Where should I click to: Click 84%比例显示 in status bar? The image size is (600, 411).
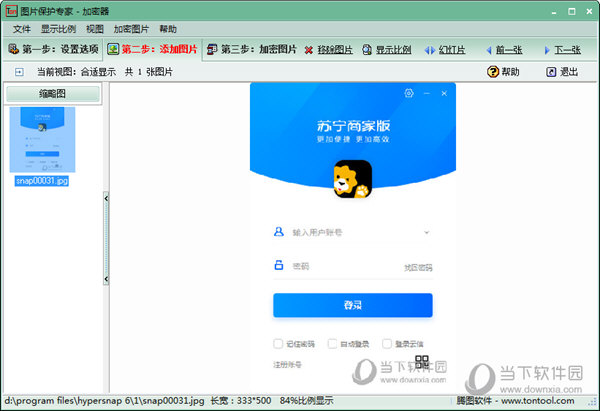306,401
